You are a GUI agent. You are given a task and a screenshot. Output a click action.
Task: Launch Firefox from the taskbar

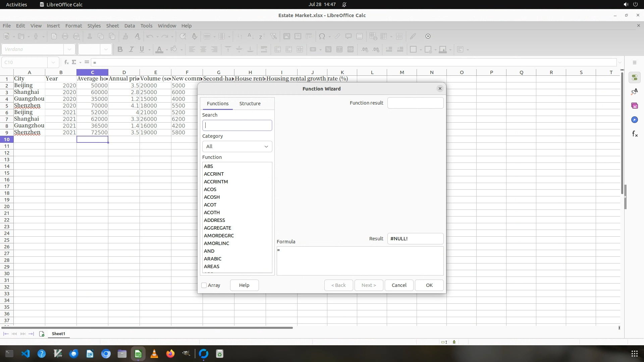pos(170,354)
